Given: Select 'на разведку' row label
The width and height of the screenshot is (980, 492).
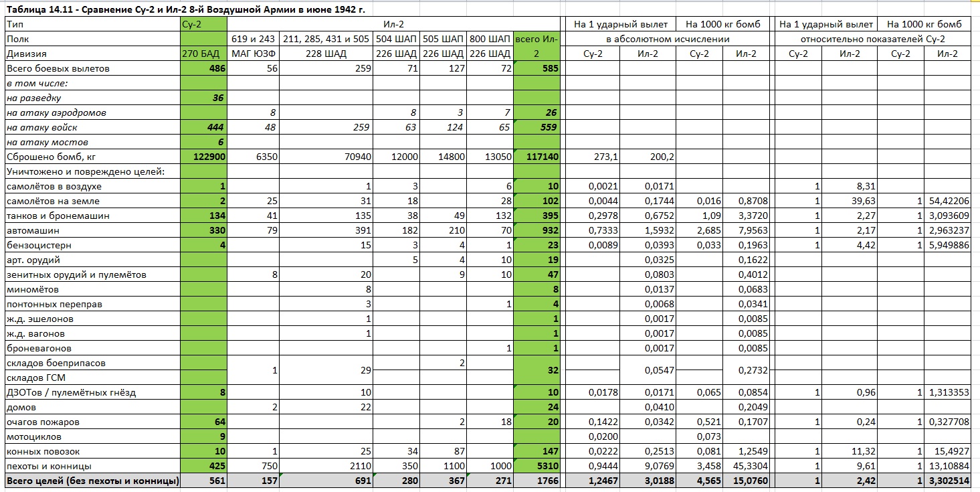Looking at the screenshot, I should [x=92, y=98].
